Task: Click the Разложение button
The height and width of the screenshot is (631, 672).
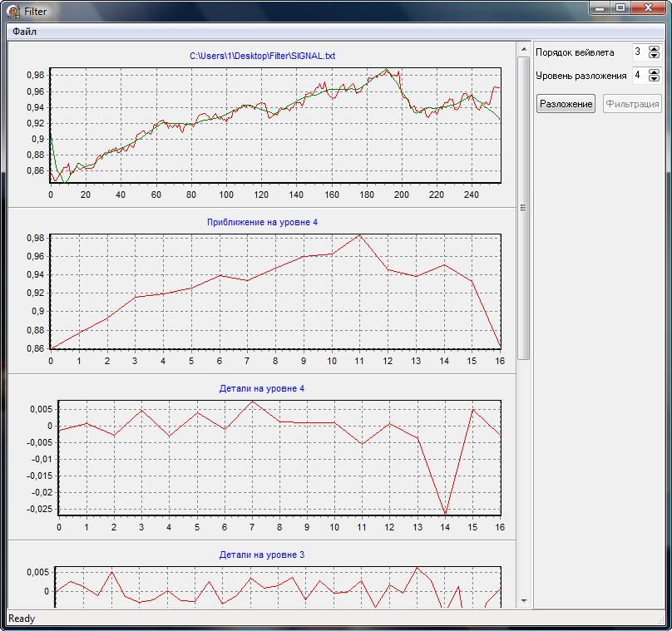Action: click(566, 104)
